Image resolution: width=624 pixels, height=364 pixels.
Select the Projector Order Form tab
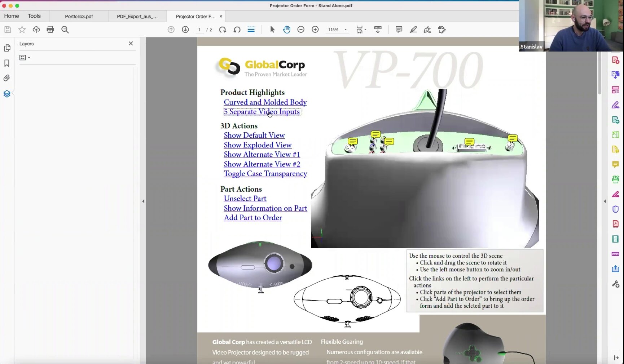tap(195, 16)
